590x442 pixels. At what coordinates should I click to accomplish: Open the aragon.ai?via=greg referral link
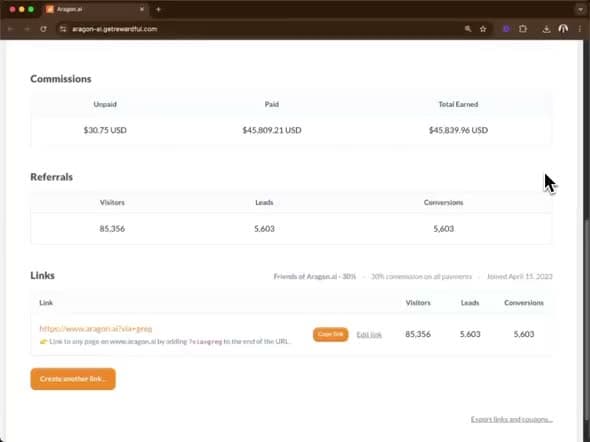pos(96,328)
